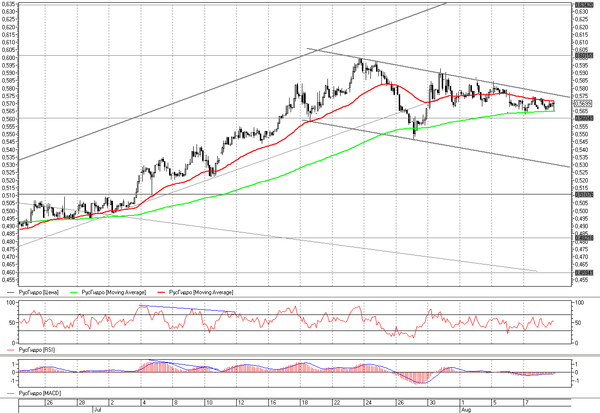Viewport: 600px width, 413px height.
Task: Select the green Moving Average legend entry
Action: pyautogui.click(x=108, y=292)
